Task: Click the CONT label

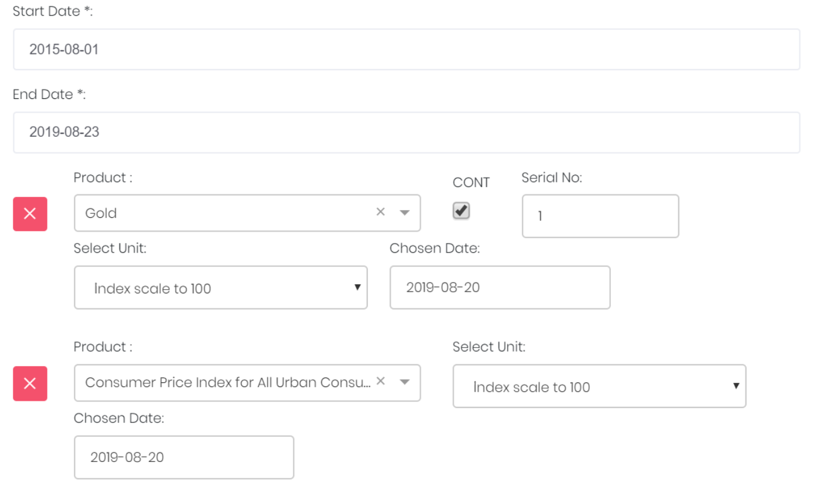Action: click(x=471, y=182)
